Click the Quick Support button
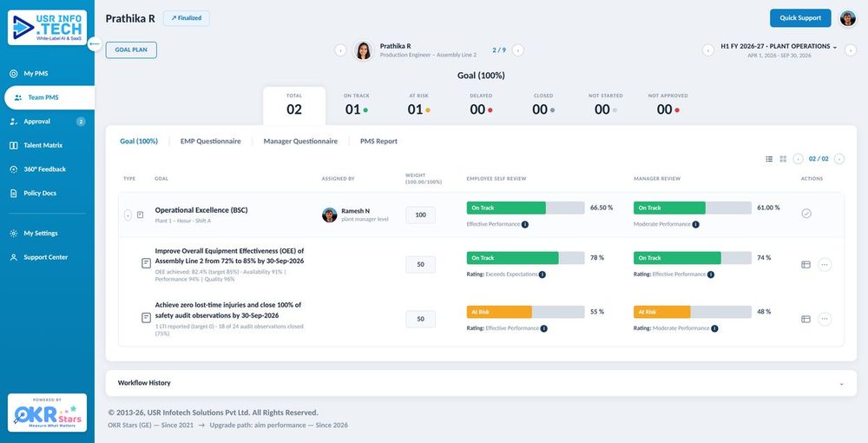This screenshot has width=868, height=443. 800,17
